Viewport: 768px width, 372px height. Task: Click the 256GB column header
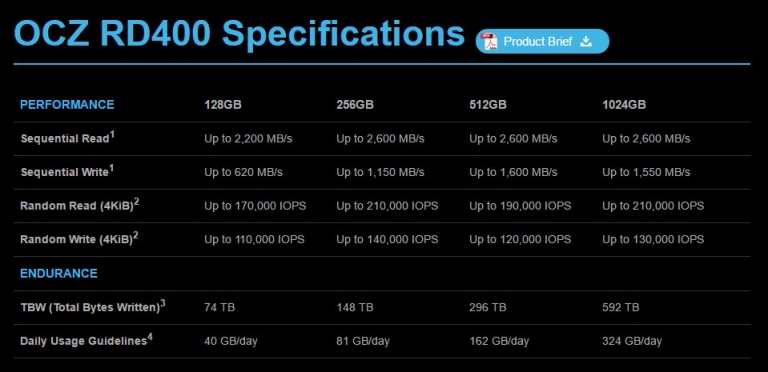click(355, 105)
